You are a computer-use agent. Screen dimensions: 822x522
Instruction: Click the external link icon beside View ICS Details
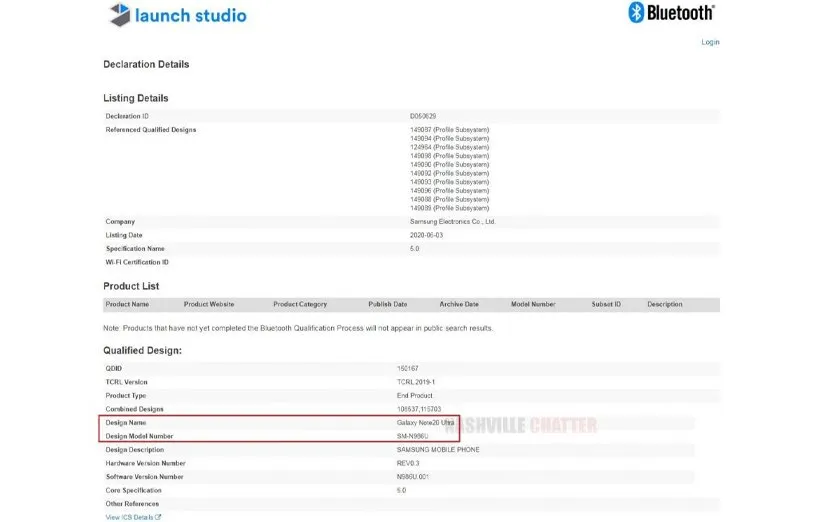point(158,517)
